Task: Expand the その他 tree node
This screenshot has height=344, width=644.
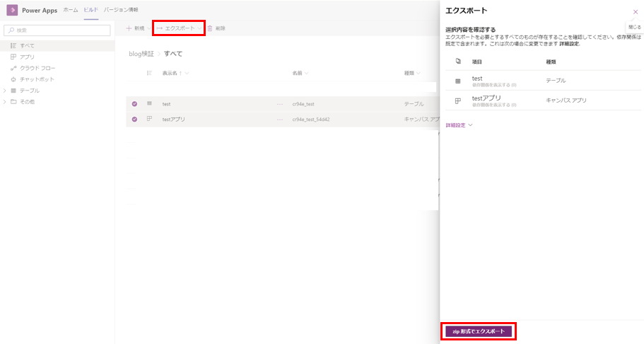Action: click(5, 102)
